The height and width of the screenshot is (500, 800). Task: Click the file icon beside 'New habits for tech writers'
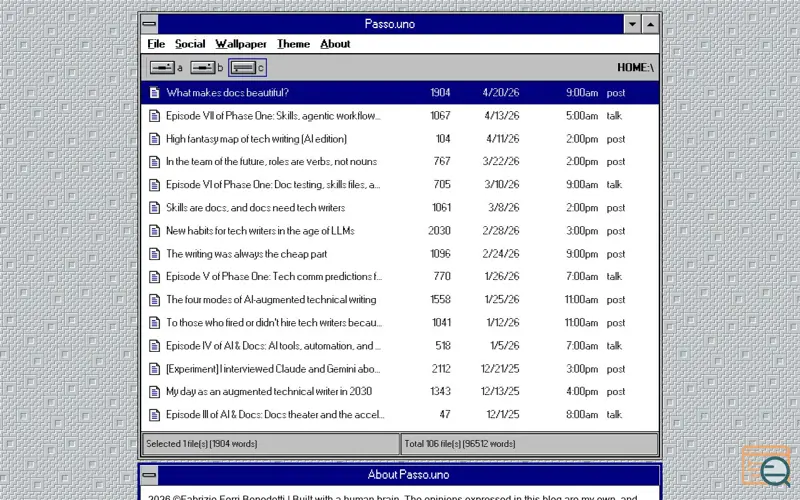coord(154,231)
